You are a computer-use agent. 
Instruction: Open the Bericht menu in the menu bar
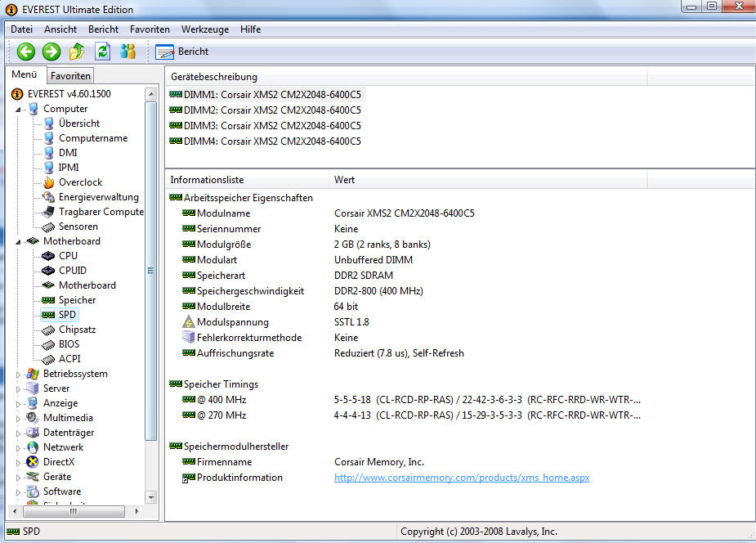click(x=103, y=29)
